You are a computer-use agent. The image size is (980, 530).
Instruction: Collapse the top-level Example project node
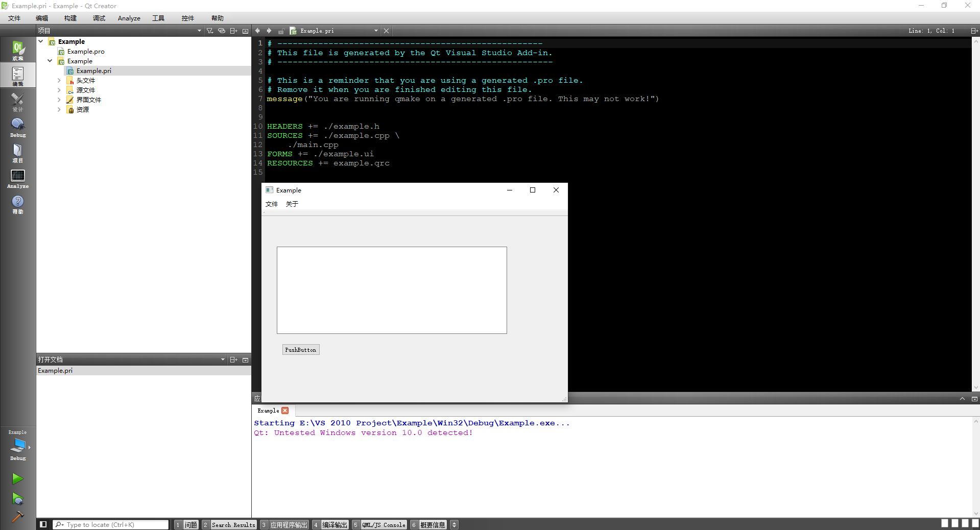(x=41, y=42)
